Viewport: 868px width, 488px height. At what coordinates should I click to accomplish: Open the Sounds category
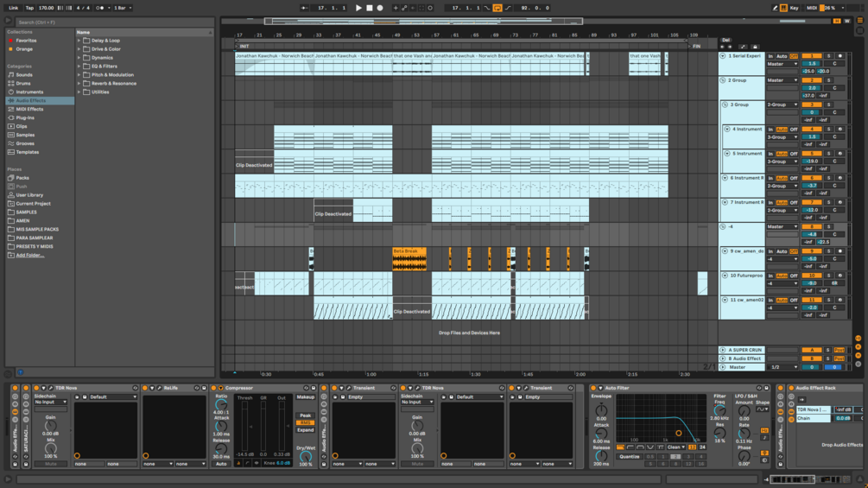pos(24,74)
